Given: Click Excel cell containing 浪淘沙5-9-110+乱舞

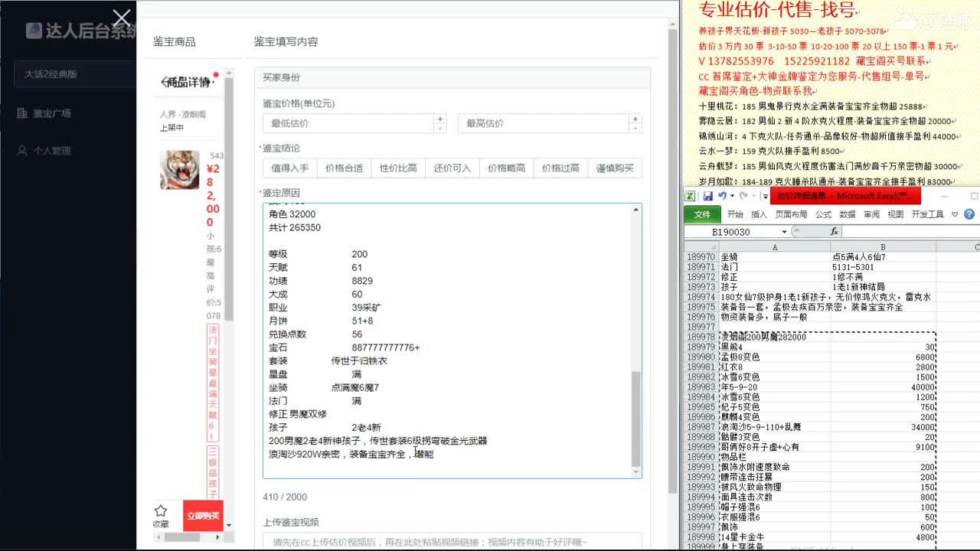Looking at the screenshot, I should pyautogui.click(x=775, y=426).
